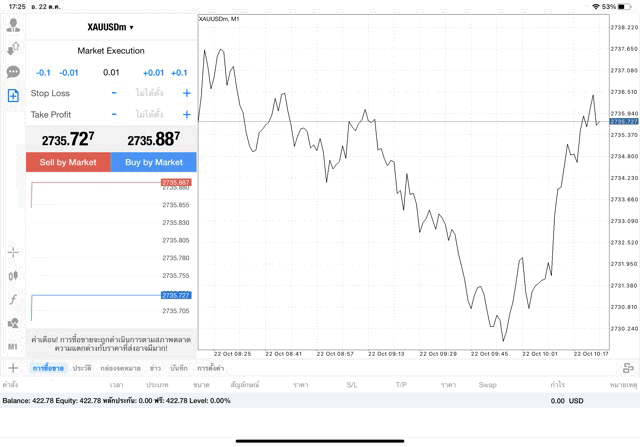
Task: Add +0.1 to the lot volume
Action: pos(179,72)
